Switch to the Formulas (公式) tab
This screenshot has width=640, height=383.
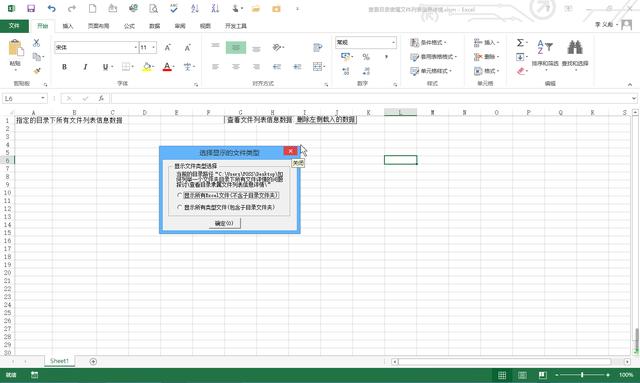click(129, 26)
